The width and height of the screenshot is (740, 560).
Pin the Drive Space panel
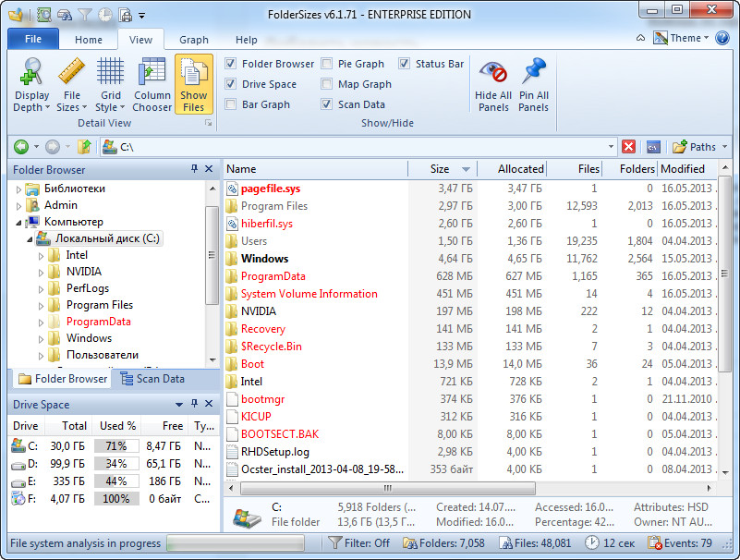pyautogui.click(x=194, y=404)
